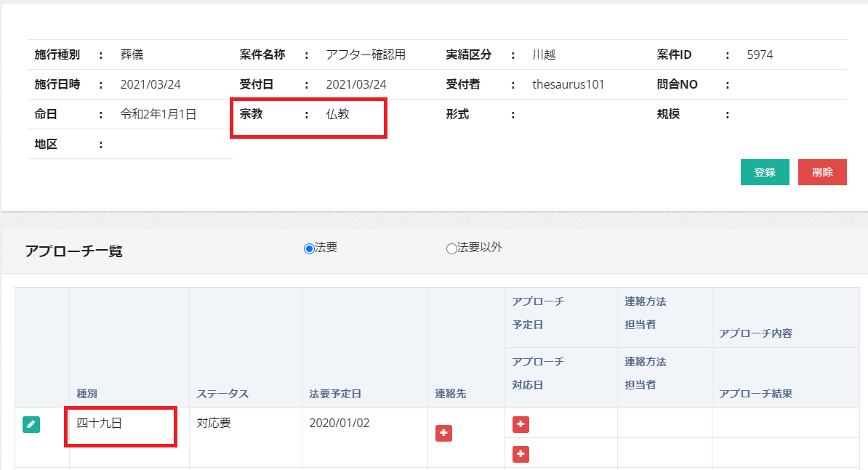This screenshot has height=470, width=868.
Task: Click the 案件ID value 5974
Action: [760, 54]
